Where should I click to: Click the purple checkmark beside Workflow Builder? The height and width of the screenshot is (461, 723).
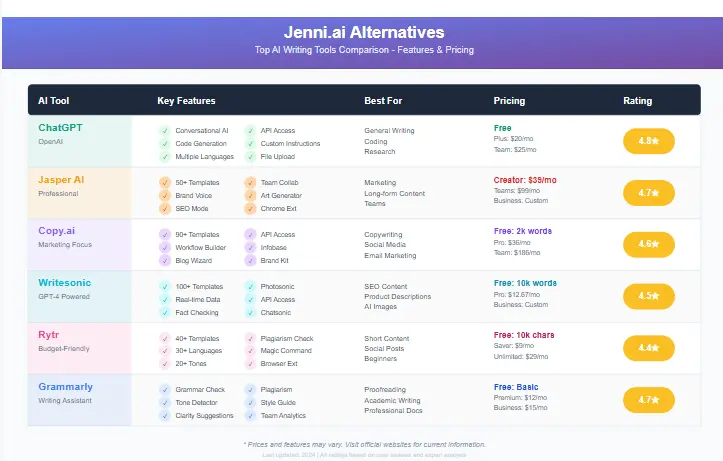click(x=165, y=248)
